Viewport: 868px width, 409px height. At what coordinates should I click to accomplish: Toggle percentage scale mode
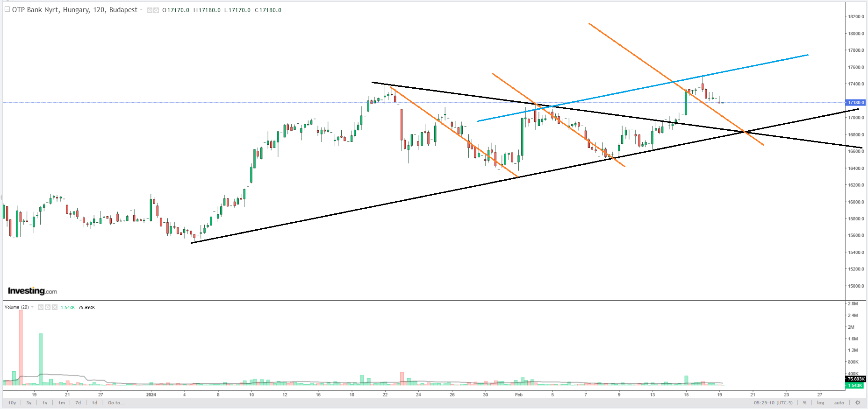(x=804, y=402)
